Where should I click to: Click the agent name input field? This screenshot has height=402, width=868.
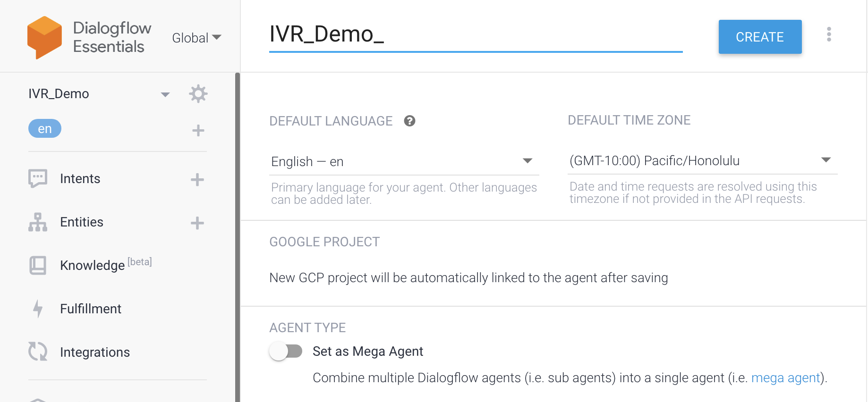475,35
